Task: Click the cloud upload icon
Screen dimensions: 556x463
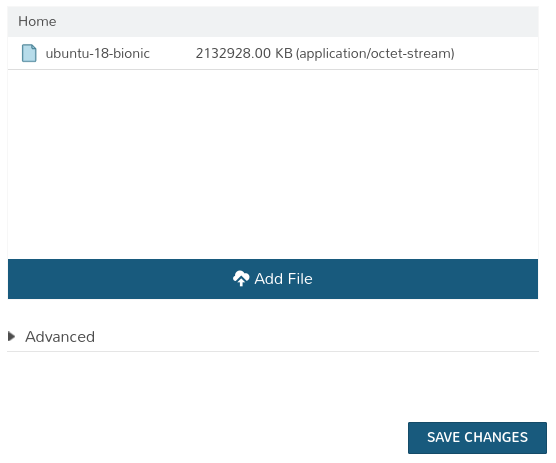Action: pyautogui.click(x=241, y=278)
